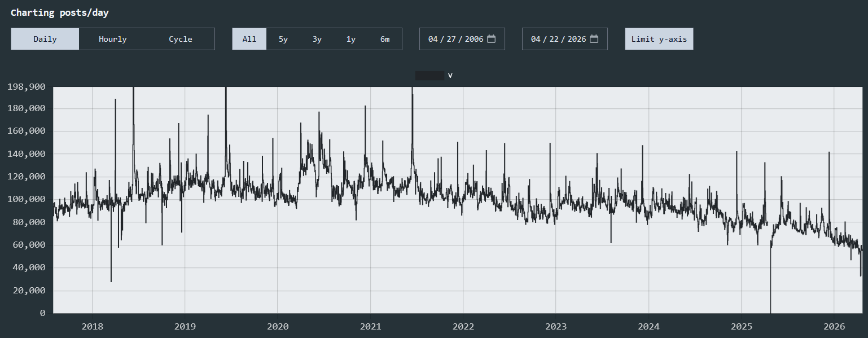Click the 100,000 y-axis label

(x=27, y=199)
